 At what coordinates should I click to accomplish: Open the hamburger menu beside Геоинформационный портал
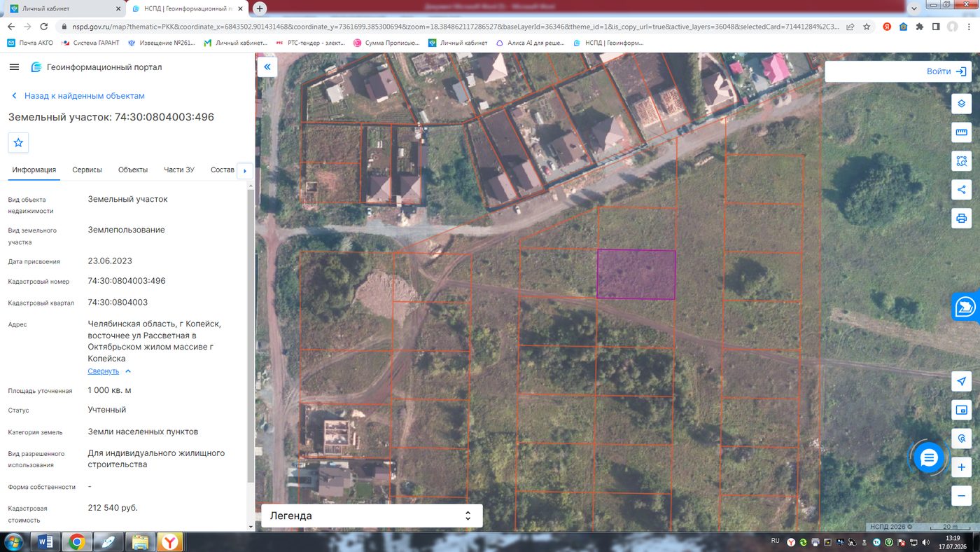coord(14,67)
